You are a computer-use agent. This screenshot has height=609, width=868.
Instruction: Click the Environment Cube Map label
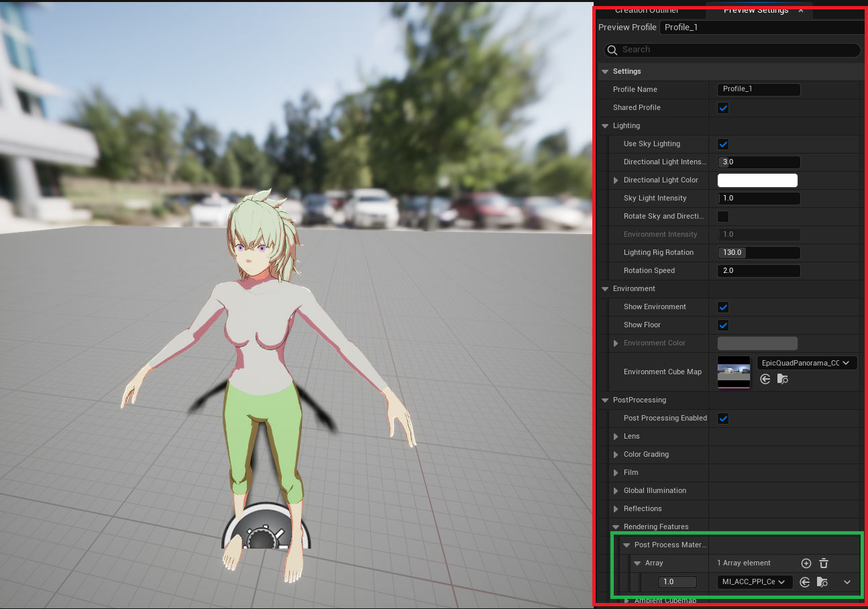pyautogui.click(x=663, y=372)
